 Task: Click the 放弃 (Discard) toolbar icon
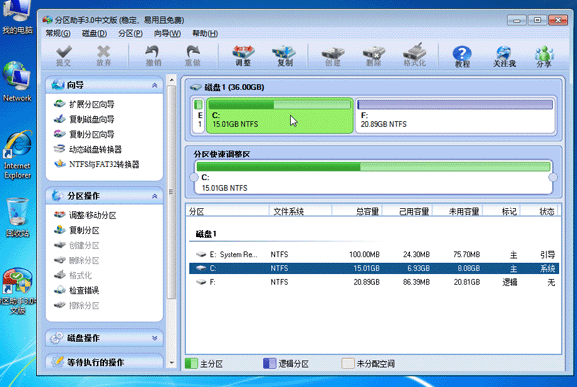104,56
